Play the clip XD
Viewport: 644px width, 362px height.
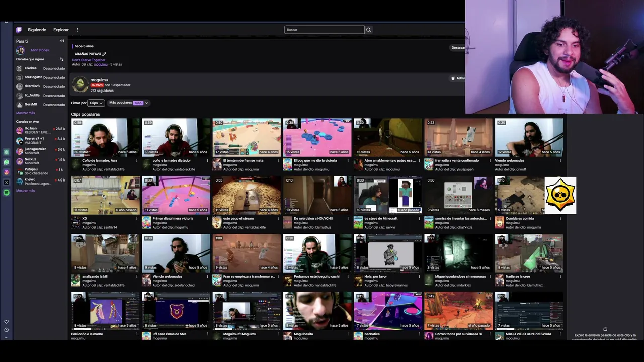[105, 195]
